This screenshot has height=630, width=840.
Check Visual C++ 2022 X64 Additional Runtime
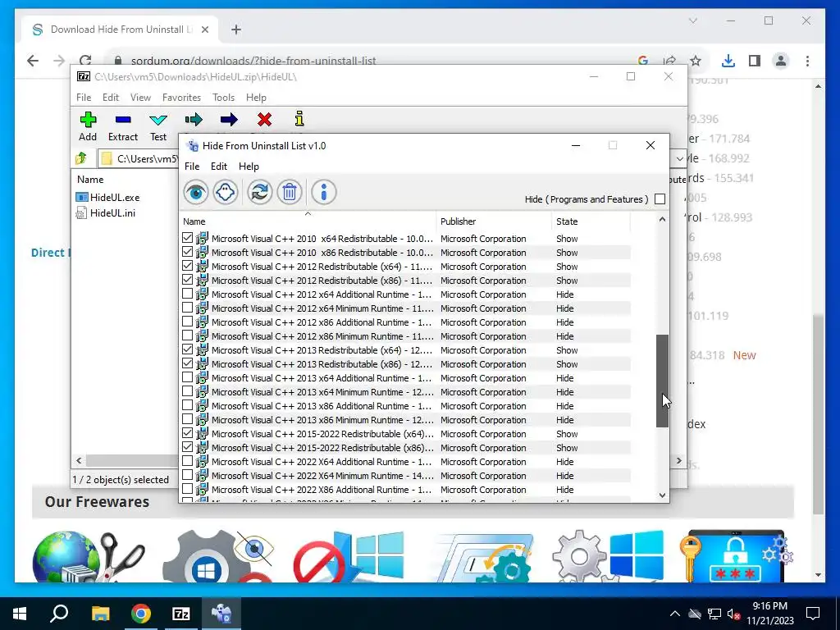[x=187, y=461]
